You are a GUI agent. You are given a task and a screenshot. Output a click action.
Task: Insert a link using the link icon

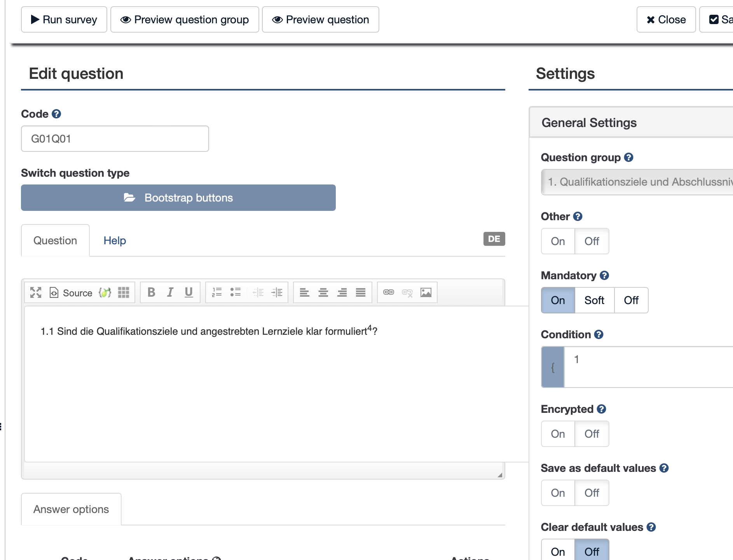[389, 292]
